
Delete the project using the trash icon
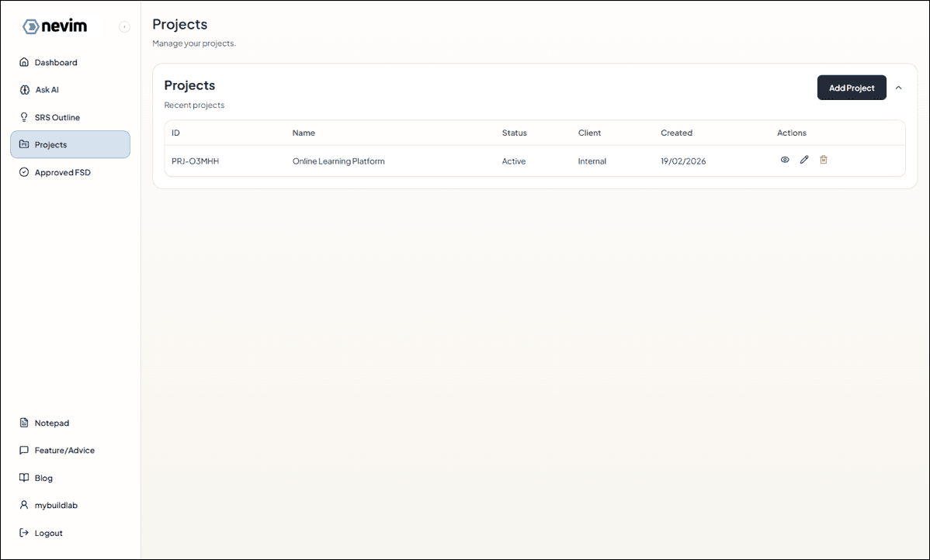[x=824, y=160]
